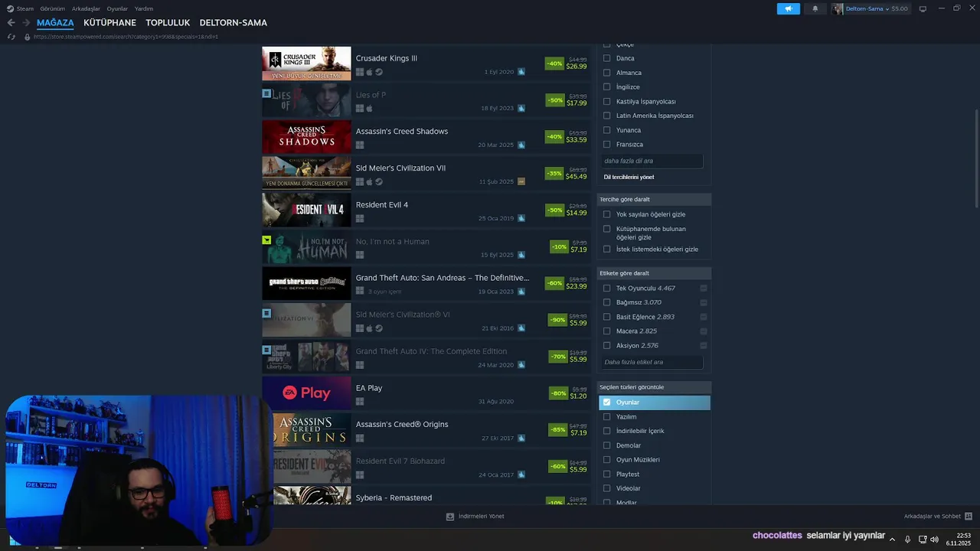Open 'İndirmeleri Yönet' downloads bar
Screen dimensions: 980x551
coord(475,517)
